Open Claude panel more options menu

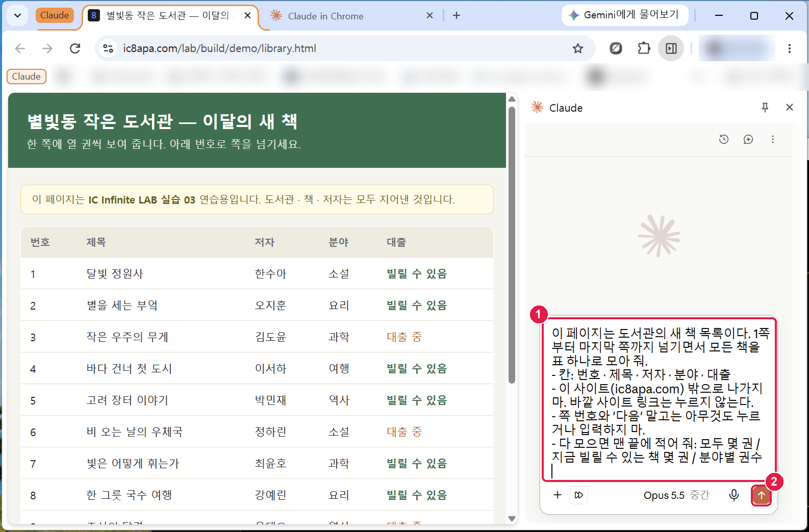tap(773, 139)
